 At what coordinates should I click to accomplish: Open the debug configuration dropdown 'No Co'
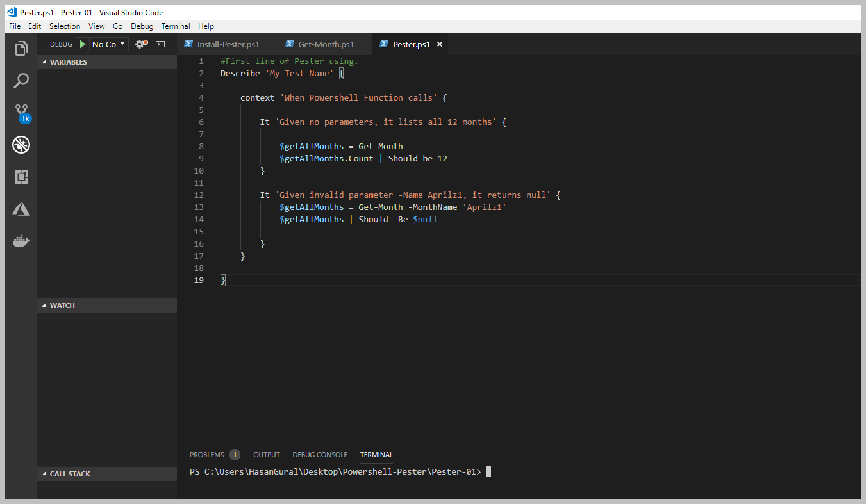(109, 44)
